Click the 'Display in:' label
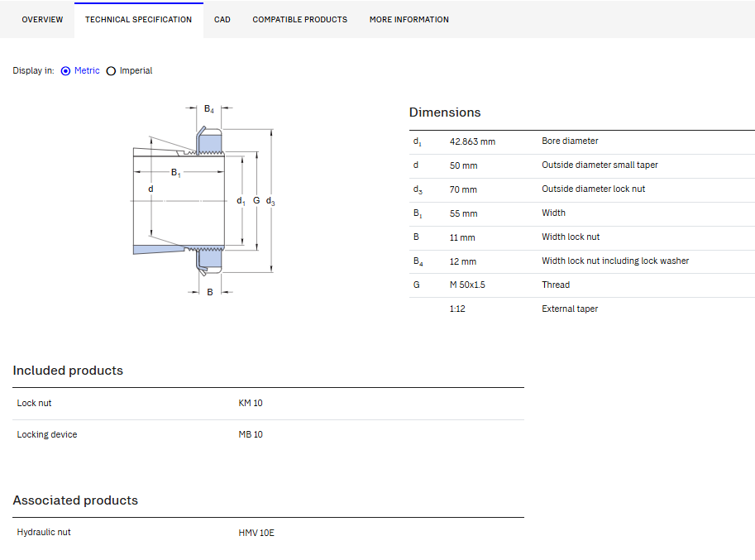This screenshot has height=560, width=755. point(33,71)
